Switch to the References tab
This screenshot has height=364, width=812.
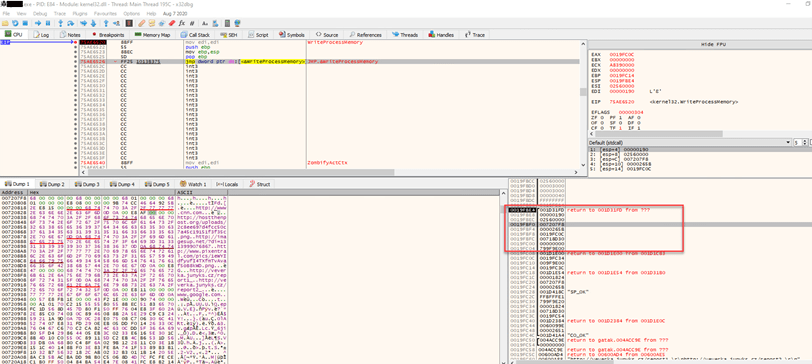tap(365, 35)
